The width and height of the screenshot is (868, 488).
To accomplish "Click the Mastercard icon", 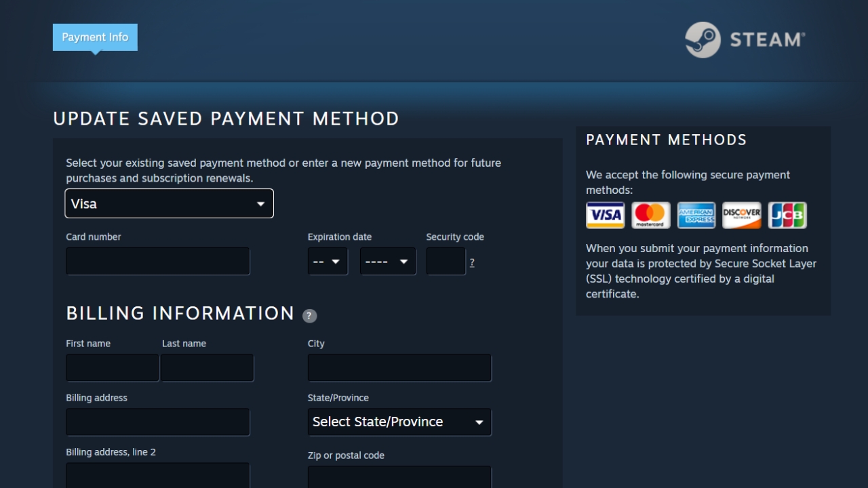I will [651, 215].
